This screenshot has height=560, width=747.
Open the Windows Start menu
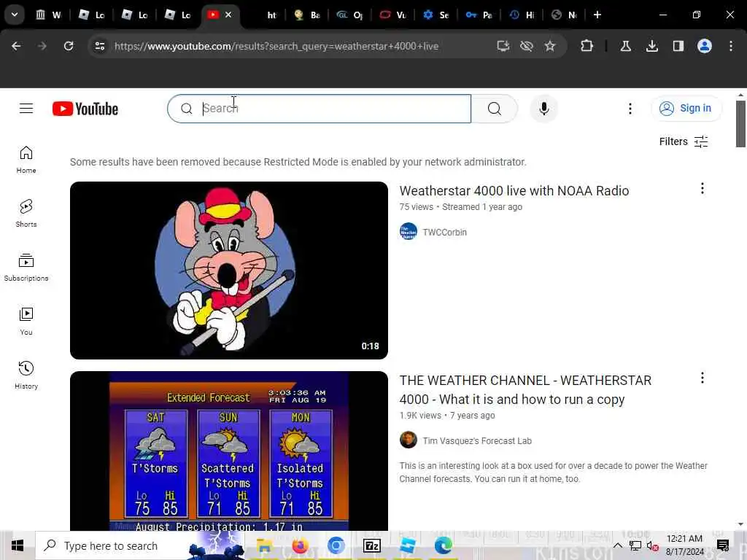[x=18, y=545]
